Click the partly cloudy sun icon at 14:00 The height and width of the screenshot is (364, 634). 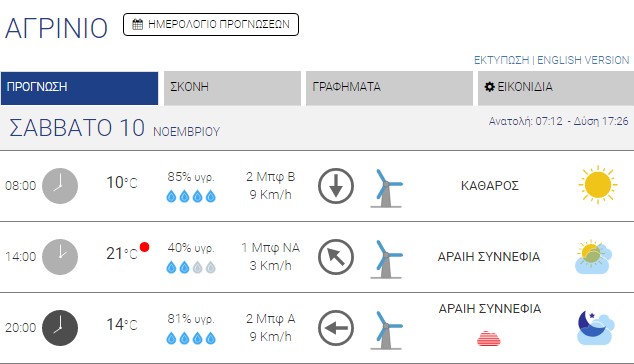(x=594, y=257)
